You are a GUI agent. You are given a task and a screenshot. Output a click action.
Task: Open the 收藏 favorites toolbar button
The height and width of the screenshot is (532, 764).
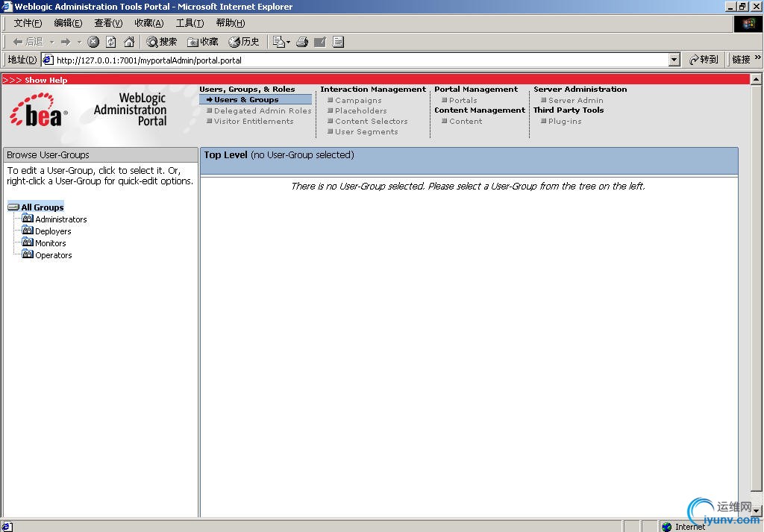(203, 42)
